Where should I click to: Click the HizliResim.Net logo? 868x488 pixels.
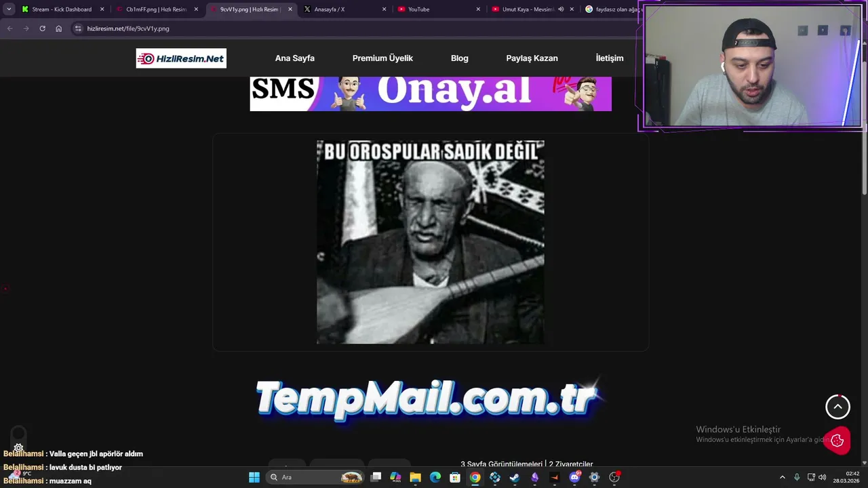tap(181, 58)
